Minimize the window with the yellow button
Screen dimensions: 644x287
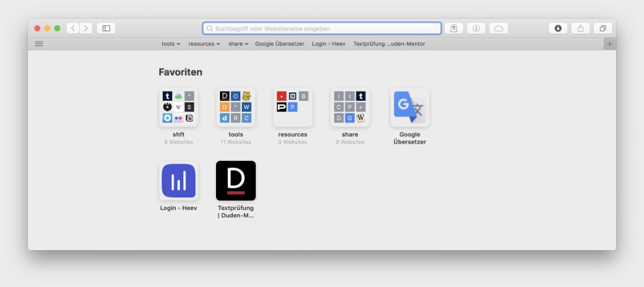47,28
